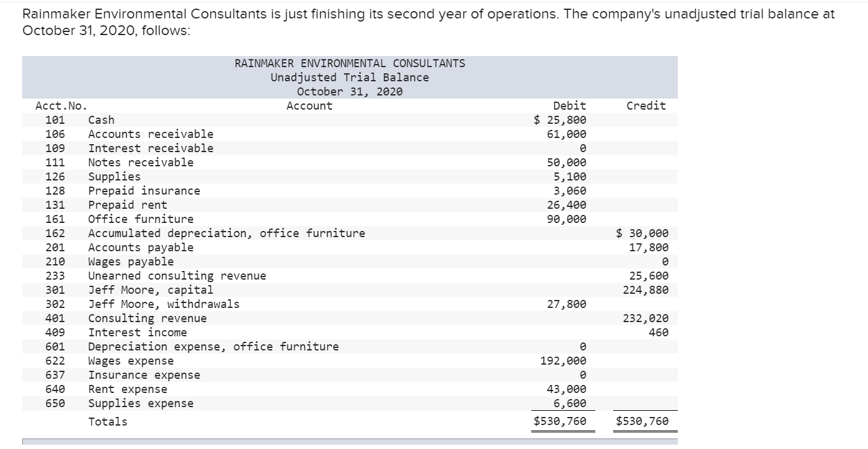
Task: Click 'Wages payable' account name
Action: tap(131, 261)
